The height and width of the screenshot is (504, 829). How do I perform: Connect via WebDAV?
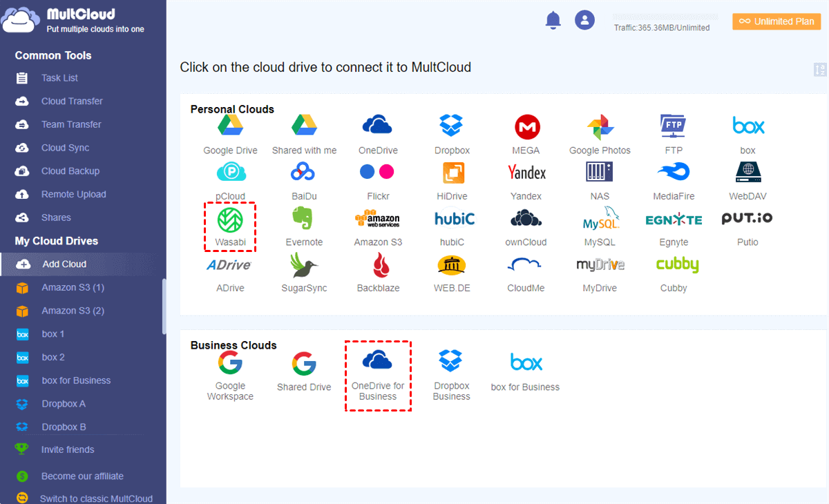(x=747, y=172)
